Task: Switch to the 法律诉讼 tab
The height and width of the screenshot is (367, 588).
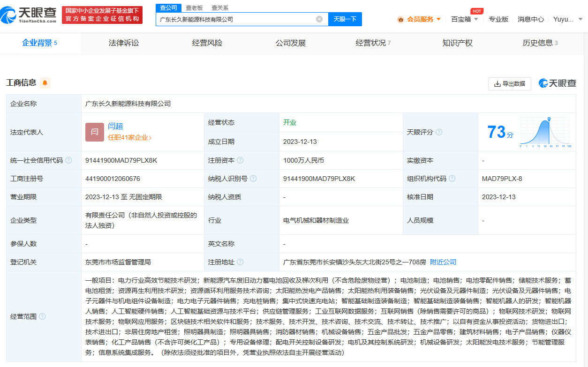Action: click(124, 43)
